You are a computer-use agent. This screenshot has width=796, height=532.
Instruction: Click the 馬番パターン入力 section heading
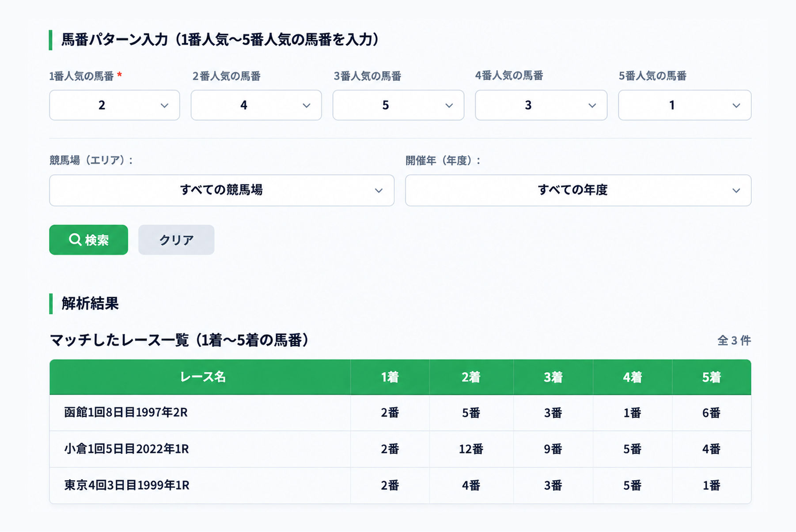[x=220, y=40]
